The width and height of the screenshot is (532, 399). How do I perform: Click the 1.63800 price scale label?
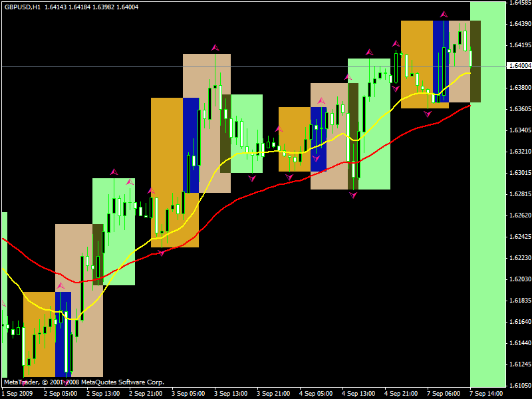520,88
